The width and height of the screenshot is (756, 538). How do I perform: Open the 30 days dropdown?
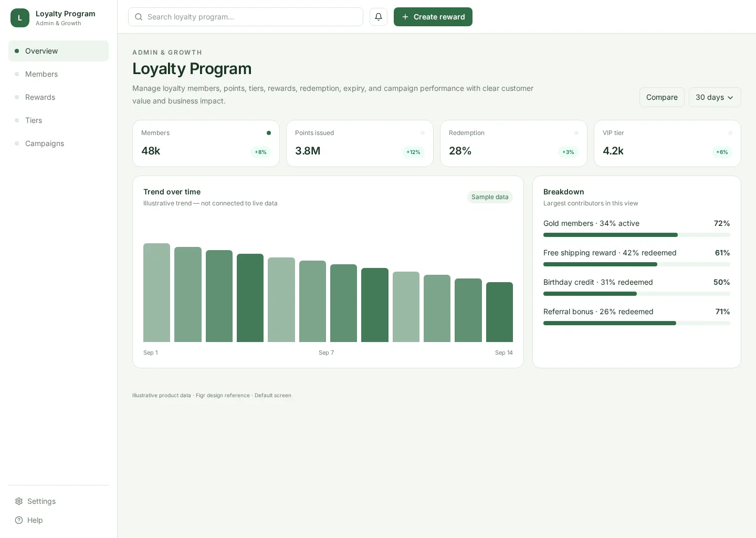[715, 97]
